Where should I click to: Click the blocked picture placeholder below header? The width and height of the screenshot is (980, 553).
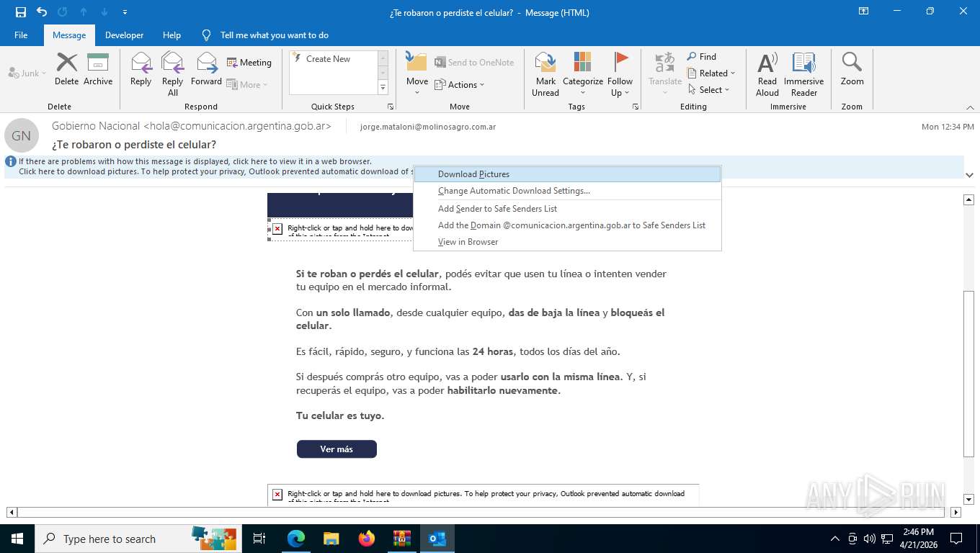tap(341, 229)
